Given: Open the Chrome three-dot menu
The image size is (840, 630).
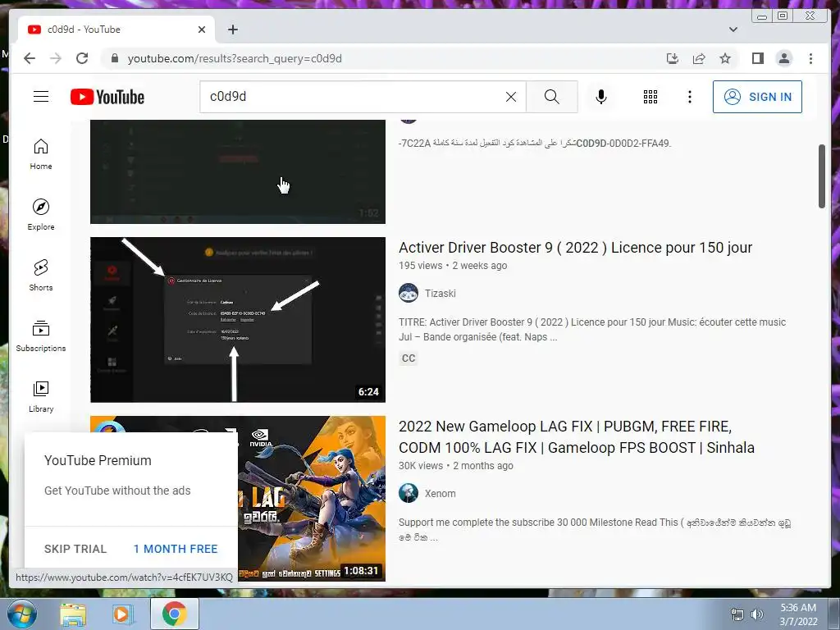Looking at the screenshot, I should point(810,58).
